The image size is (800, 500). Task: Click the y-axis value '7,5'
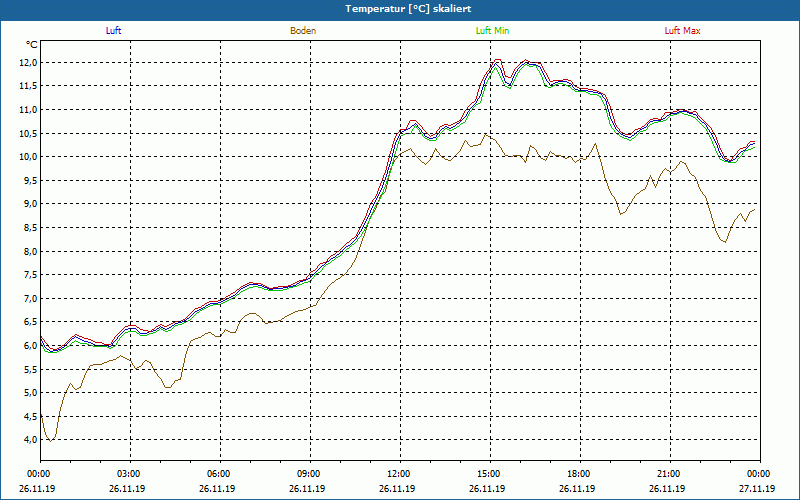click(x=30, y=275)
